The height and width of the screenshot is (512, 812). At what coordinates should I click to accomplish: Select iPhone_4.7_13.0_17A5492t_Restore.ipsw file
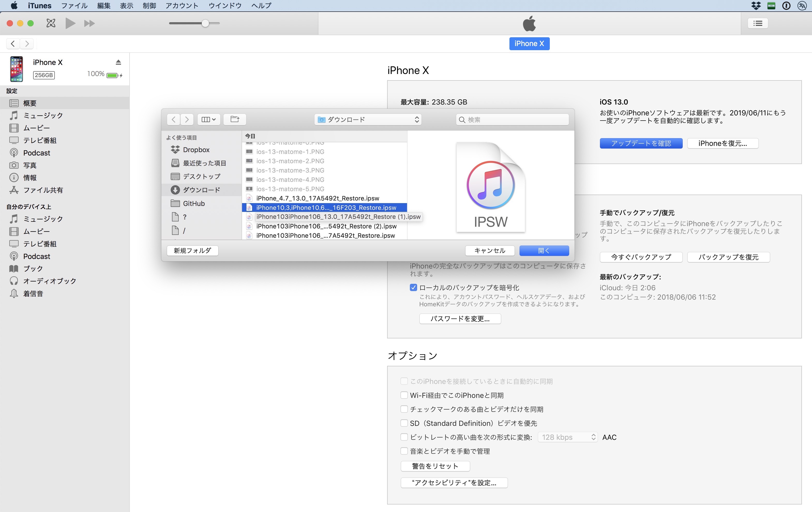[x=324, y=198]
